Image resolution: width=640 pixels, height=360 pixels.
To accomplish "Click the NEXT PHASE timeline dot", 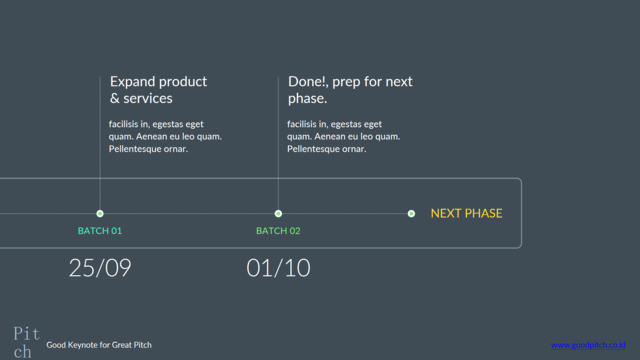I will pyautogui.click(x=411, y=213).
